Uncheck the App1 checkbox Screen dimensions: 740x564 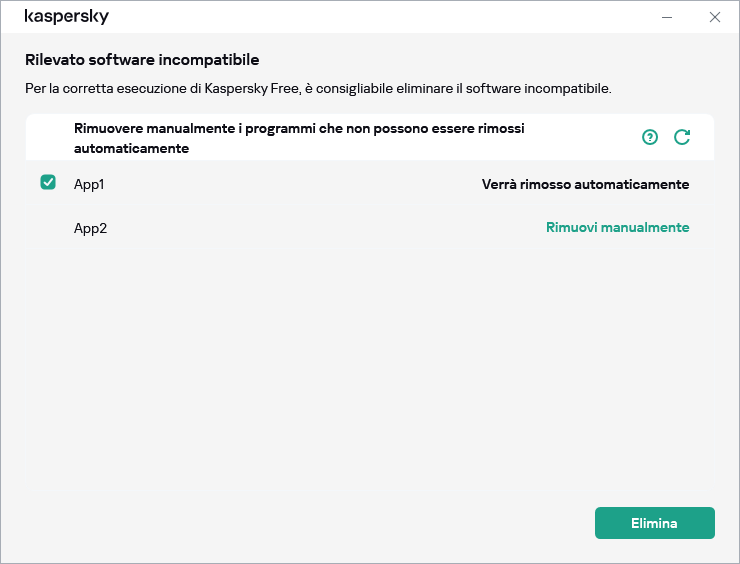[48, 182]
